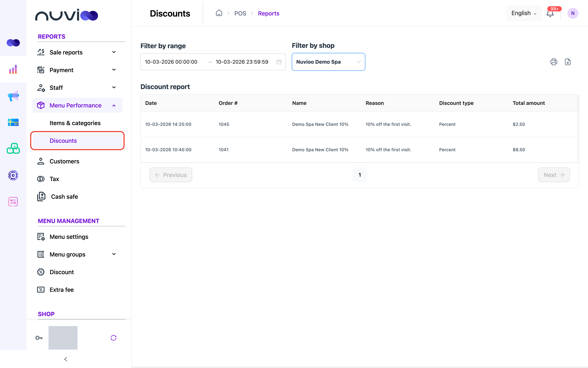
Task: Click the export download file icon
Action: (568, 62)
